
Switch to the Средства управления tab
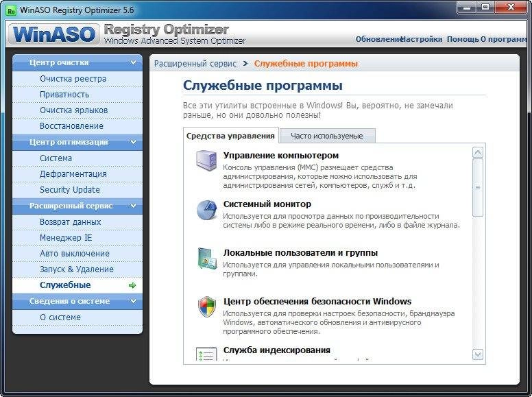pyautogui.click(x=231, y=136)
